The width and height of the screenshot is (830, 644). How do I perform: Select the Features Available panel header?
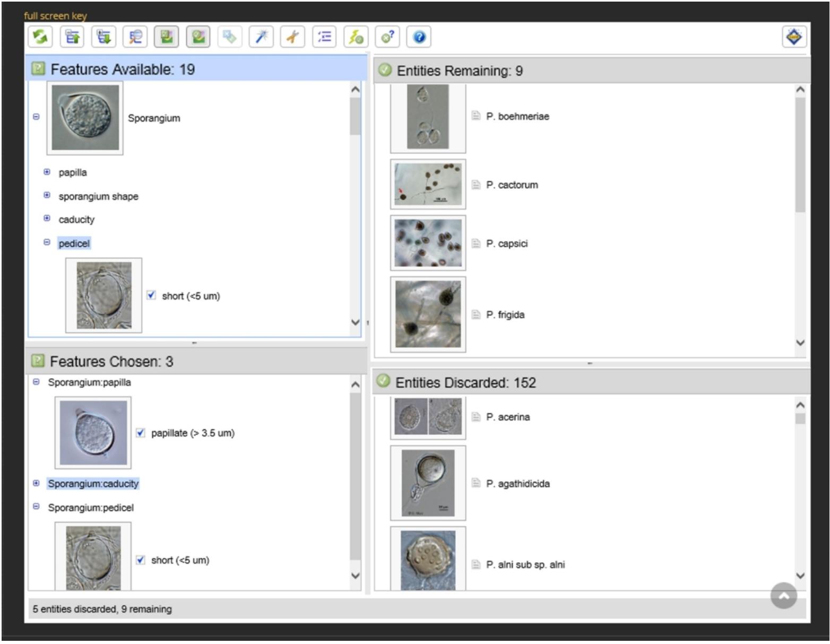tap(196, 69)
